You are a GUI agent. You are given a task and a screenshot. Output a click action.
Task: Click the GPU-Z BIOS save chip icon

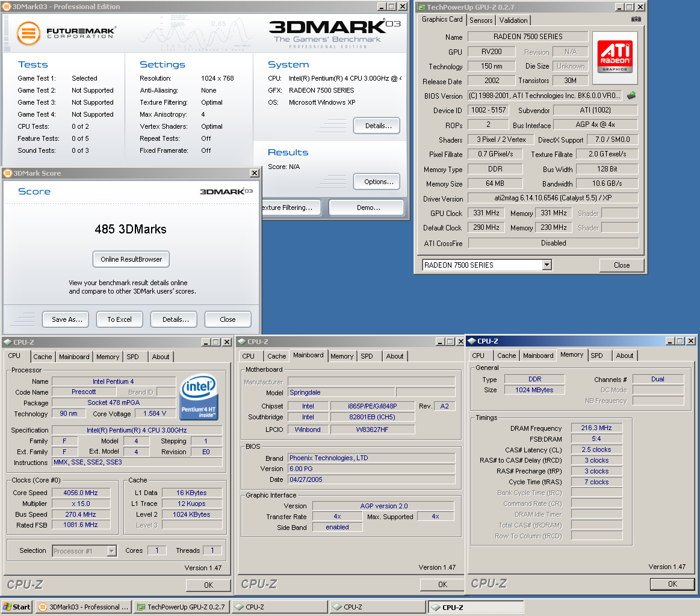pos(631,96)
